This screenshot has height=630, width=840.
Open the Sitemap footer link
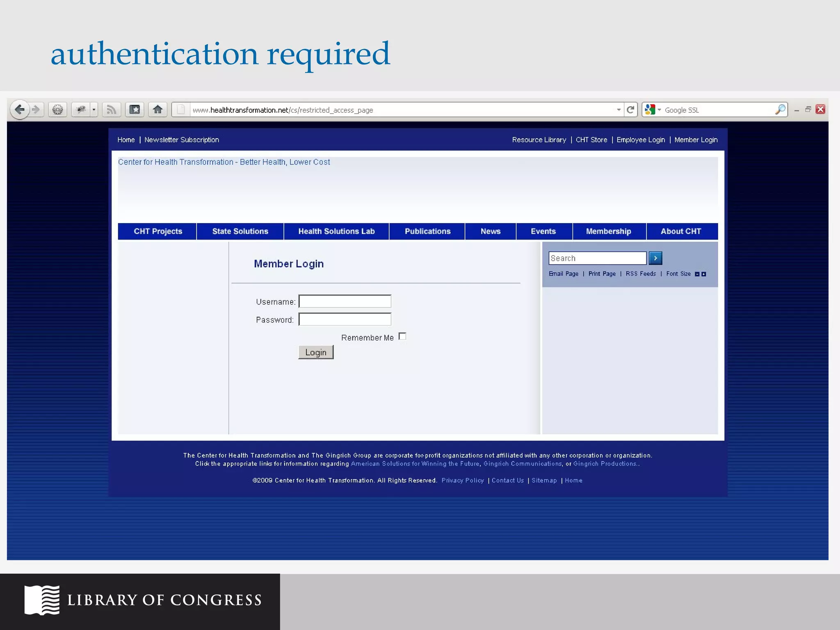[x=544, y=480]
